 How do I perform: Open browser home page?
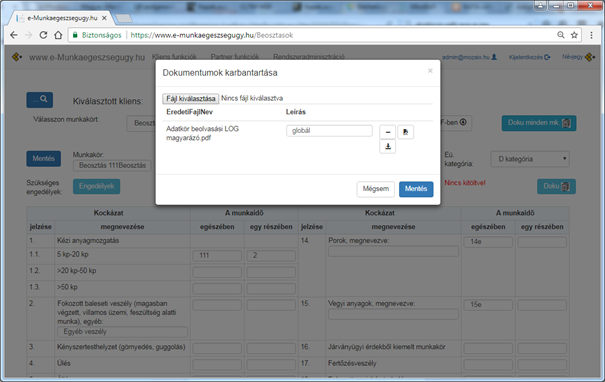(58, 35)
